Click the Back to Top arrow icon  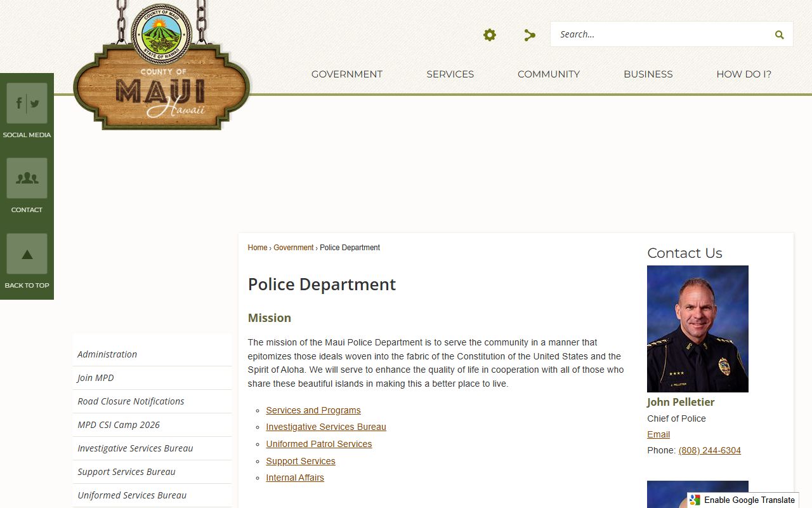click(x=27, y=254)
